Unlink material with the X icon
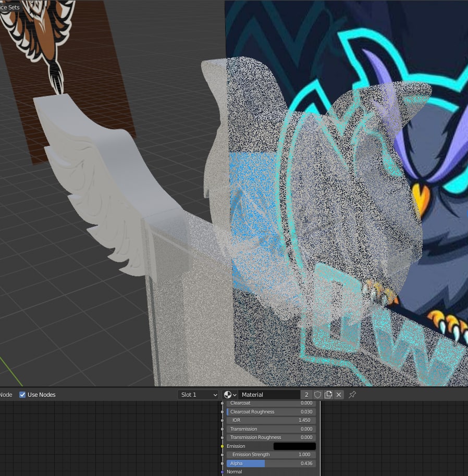The image size is (468, 476). point(339,395)
